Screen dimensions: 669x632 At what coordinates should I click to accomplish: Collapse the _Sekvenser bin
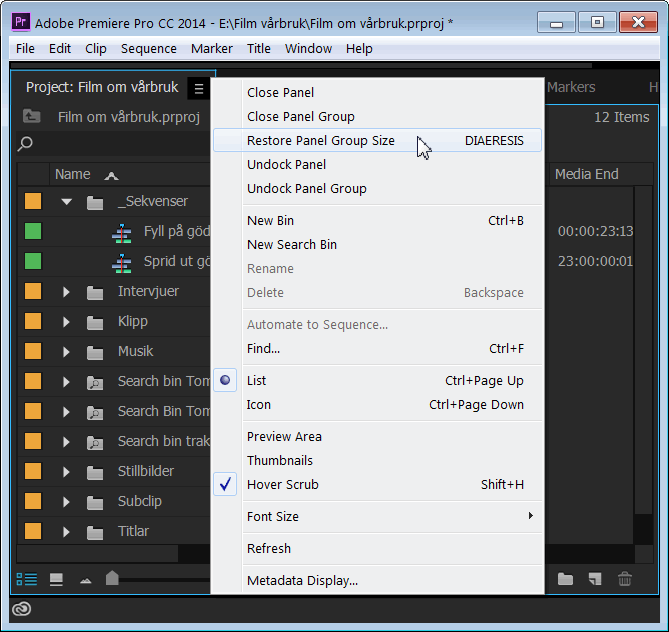coord(67,202)
